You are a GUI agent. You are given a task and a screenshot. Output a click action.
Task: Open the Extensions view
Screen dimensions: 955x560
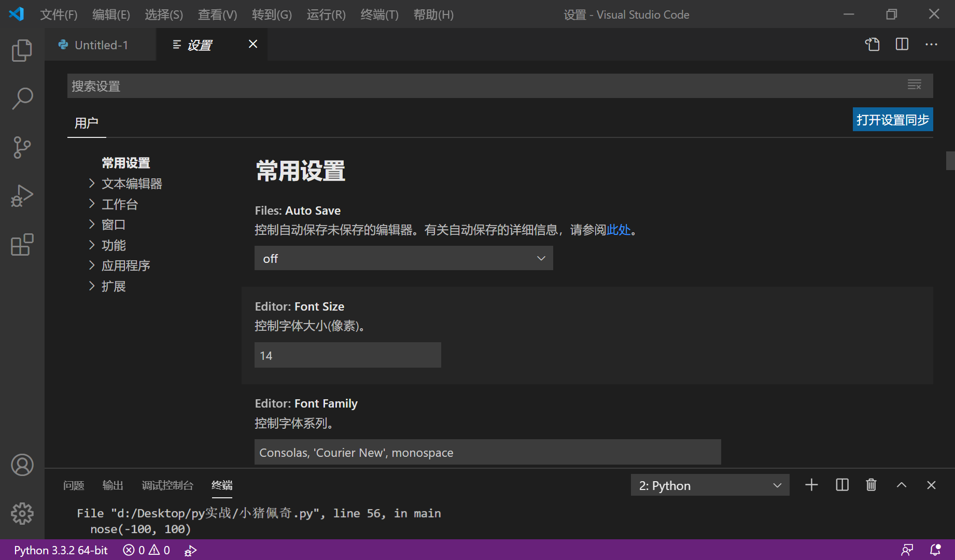pos(22,245)
